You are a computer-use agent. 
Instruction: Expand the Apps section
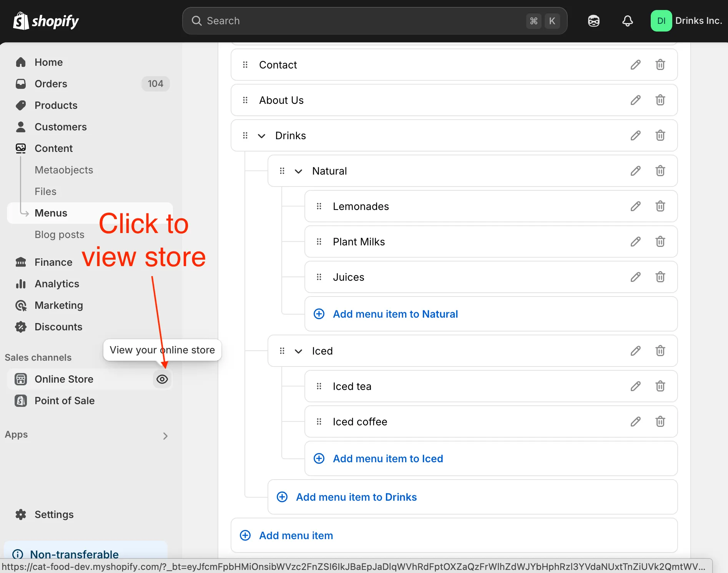coord(165,436)
